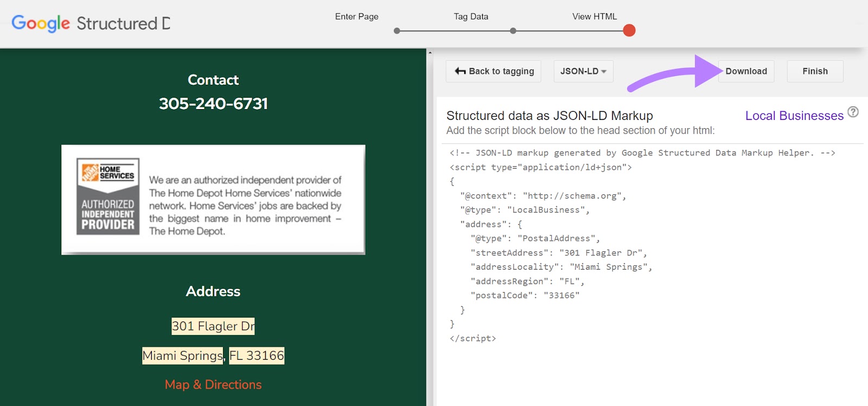Select the Enter Page step marker
The width and height of the screenshot is (868, 406).
pos(397,31)
